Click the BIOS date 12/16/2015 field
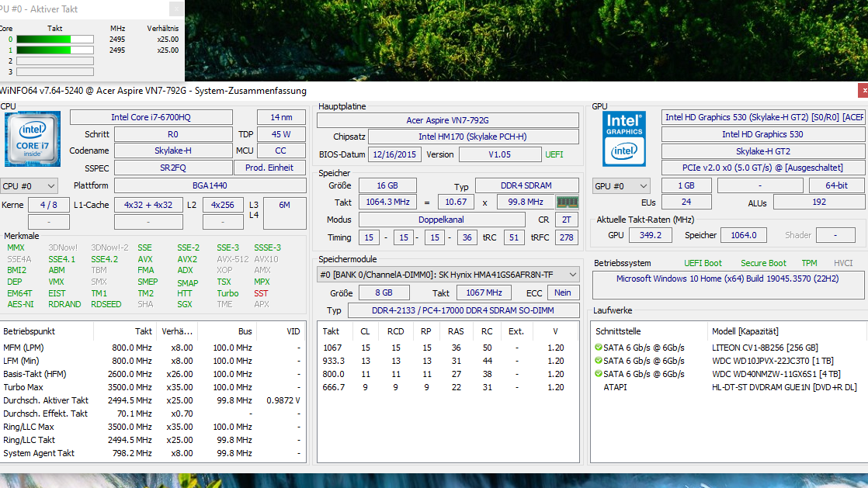This screenshot has width=868, height=488. (x=394, y=154)
